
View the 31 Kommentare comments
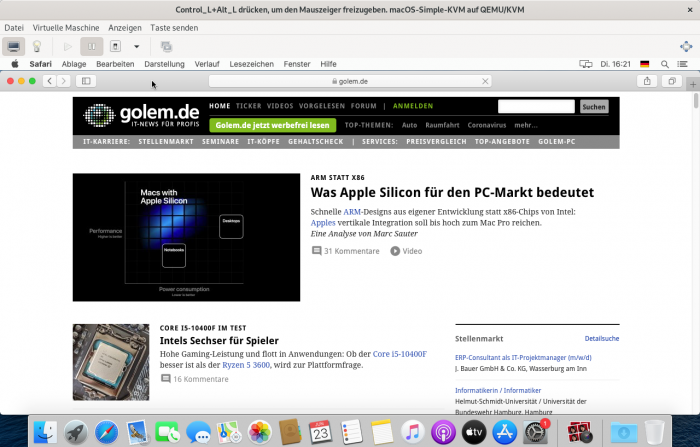[346, 251]
